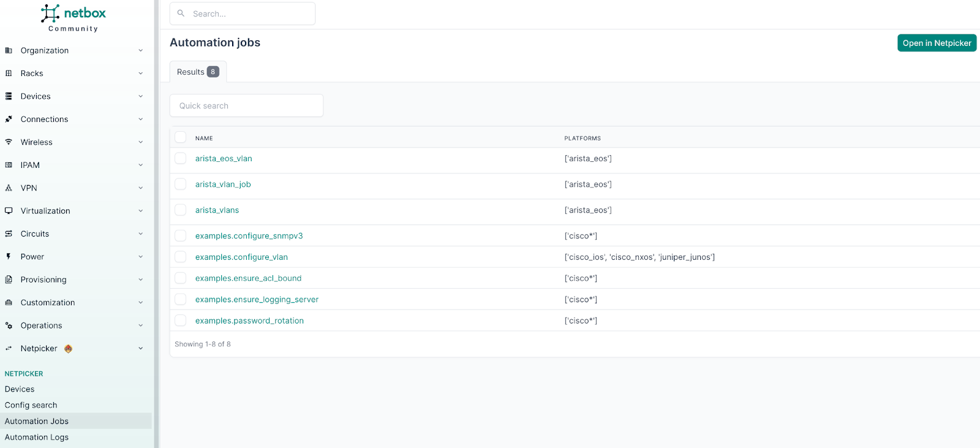Expand the Operations section chevron

(140, 325)
